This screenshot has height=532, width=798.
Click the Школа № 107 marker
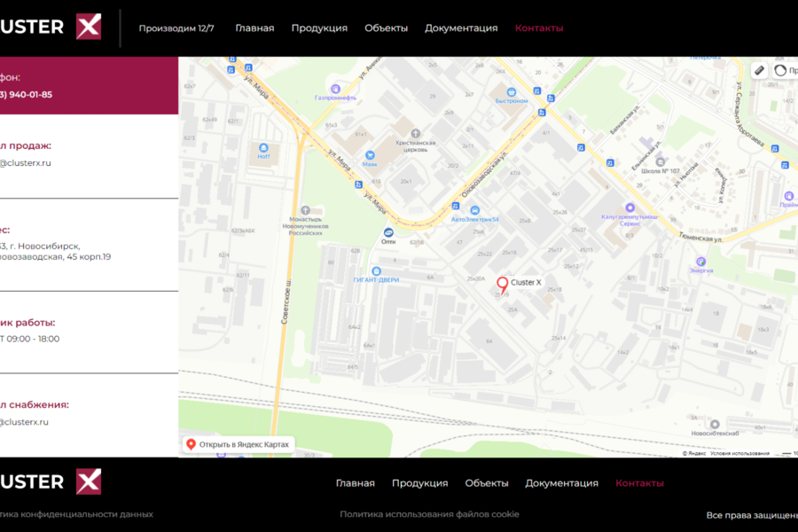[660, 162]
